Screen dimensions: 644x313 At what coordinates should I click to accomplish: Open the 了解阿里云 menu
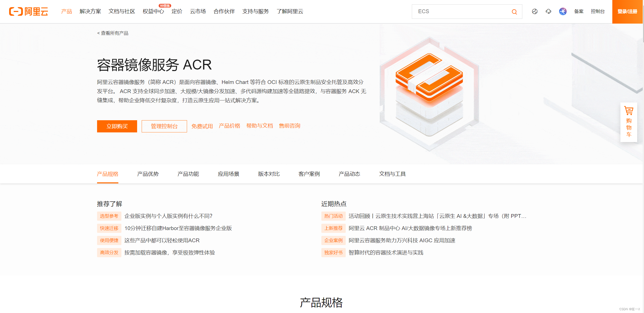point(290,11)
